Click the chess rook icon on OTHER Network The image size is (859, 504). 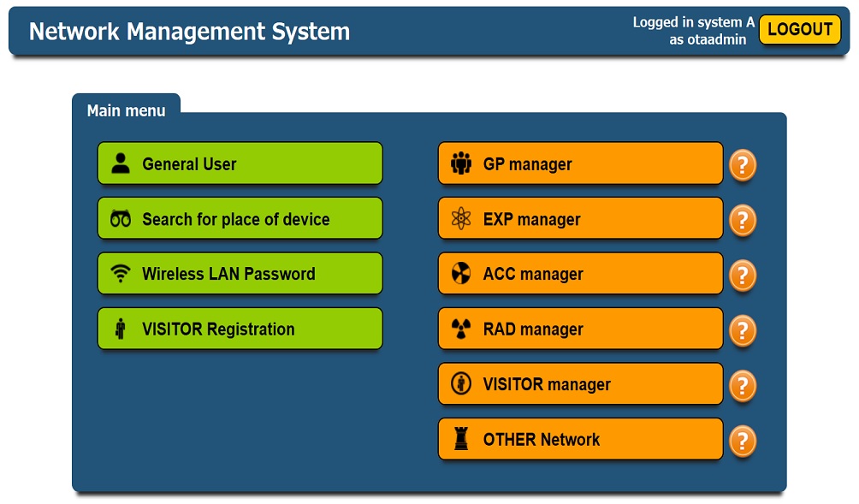pyautogui.click(x=461, y=439)
